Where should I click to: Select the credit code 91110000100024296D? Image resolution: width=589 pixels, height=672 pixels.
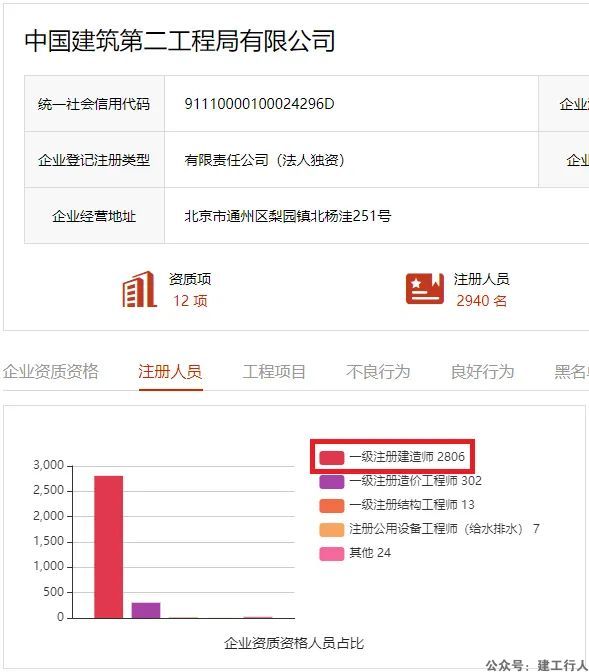tap(259, 104)
